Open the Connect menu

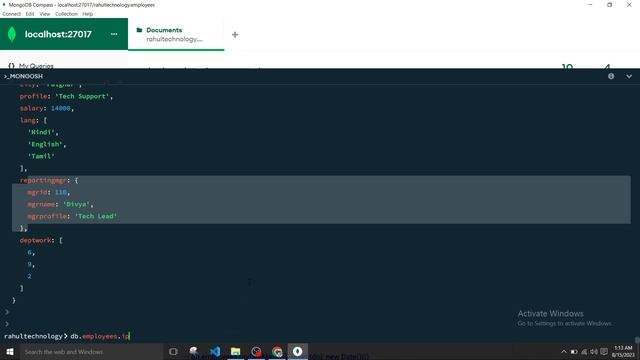point(11,14)
